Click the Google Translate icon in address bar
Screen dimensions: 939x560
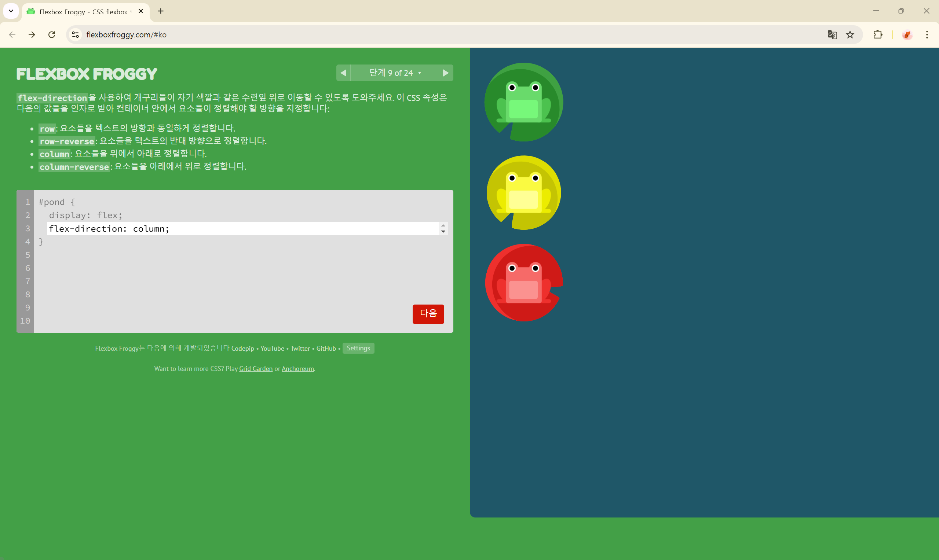[x=832, y=35]
